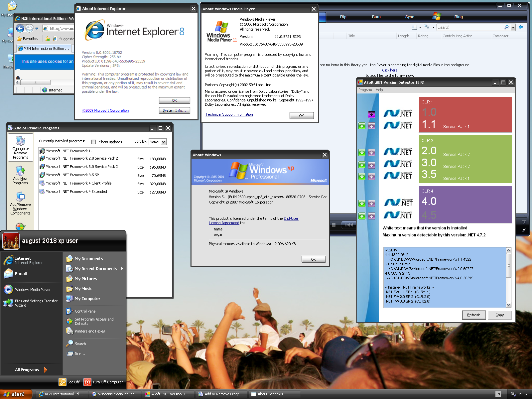Click the purple arrow icon beside .NET 1.0

pyautogui.click(x=372, y=114)
